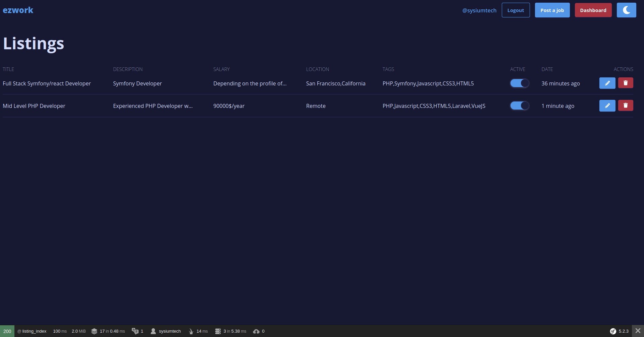
Task: Deactivate the Full Stack Symfony/react Developer listing
Action: [x=520, y=83]
